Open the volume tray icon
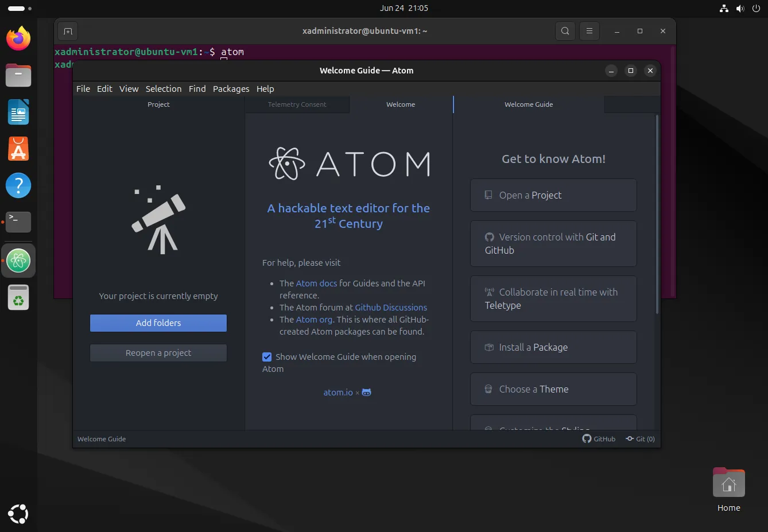This screenshot has height=532, width=768. pyautogui.click(x=740, y=8)
